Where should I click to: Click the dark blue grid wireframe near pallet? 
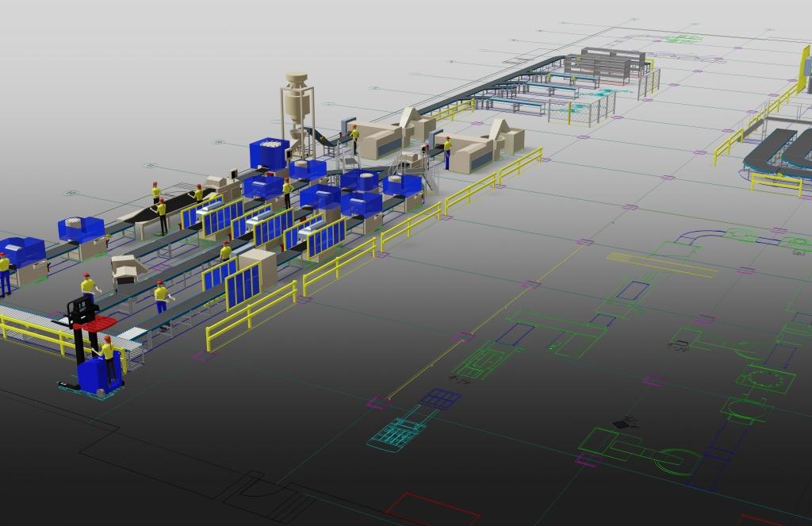440,398
